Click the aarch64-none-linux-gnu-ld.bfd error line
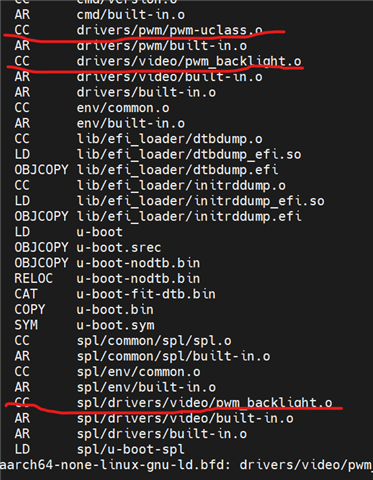The width and height of the screenshot is (373, 480). pyautogui.click(x=186, y=465)
